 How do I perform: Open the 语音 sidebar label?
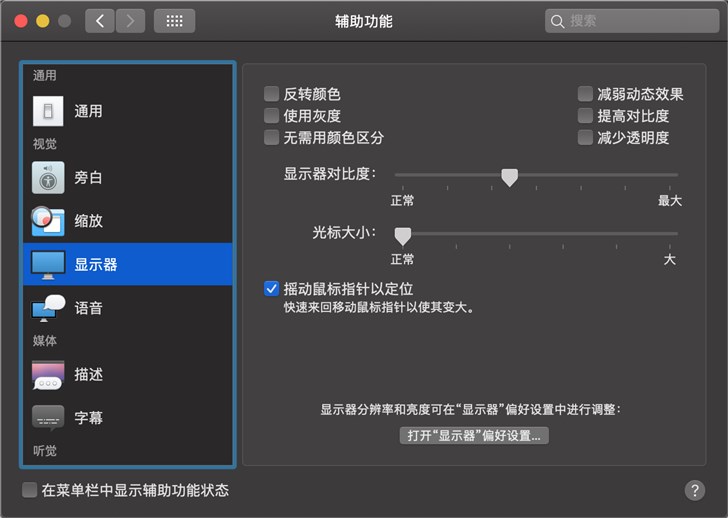88,308
